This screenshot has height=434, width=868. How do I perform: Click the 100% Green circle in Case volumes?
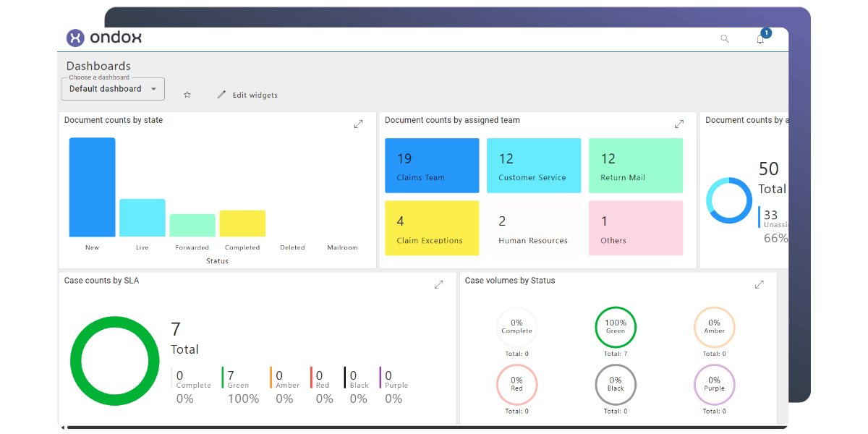[616, 327]
